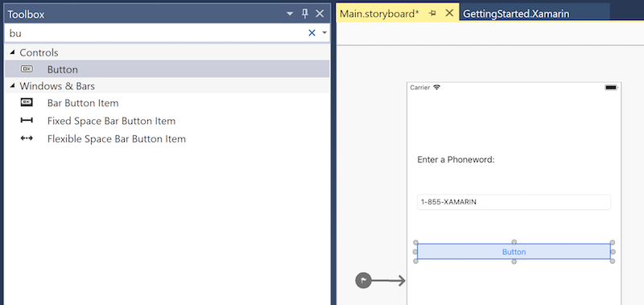Open the Toolbox search options dropdown

[x=324, y=33]
